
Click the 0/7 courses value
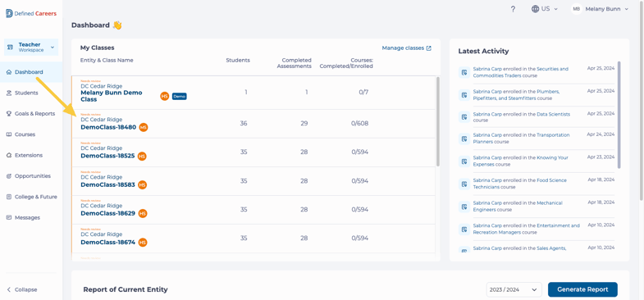coord(363,93)
